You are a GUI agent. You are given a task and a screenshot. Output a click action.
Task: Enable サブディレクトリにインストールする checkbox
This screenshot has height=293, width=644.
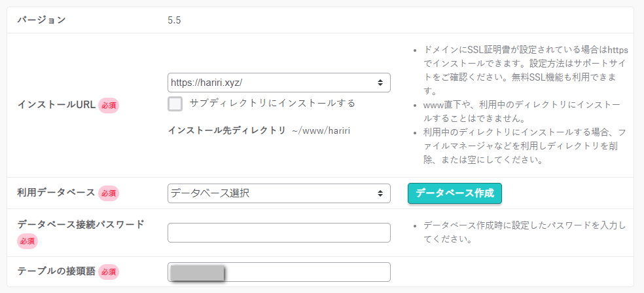pyautogui.click(x=175, y=104)
